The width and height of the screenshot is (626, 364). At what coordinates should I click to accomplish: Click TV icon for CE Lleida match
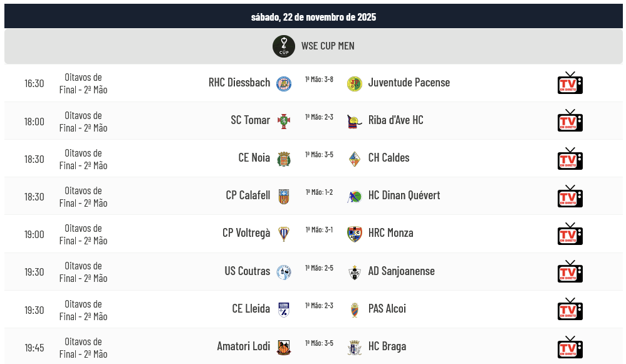pyautogui.click(x=570, y=309)
